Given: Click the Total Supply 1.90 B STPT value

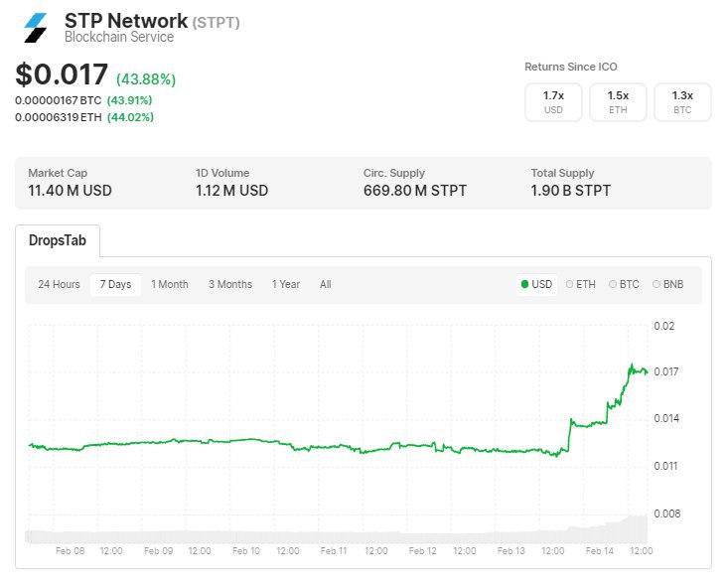Looking at the screenshot, I should click(571, 191).
